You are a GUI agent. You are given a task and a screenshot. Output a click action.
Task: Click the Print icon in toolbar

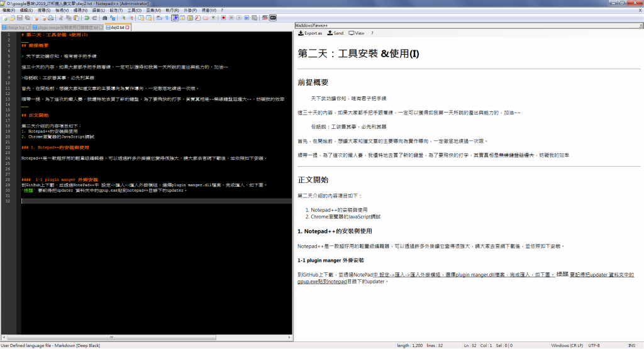(50, 18)
